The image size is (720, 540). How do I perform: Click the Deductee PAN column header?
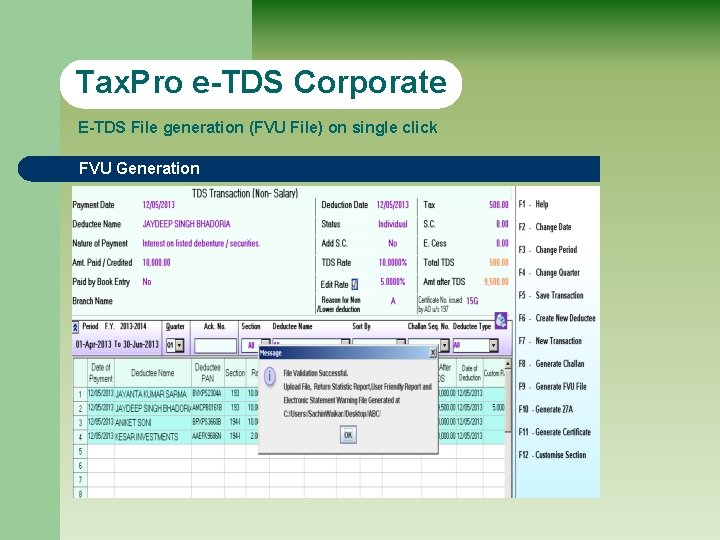(x=208, y=373)
